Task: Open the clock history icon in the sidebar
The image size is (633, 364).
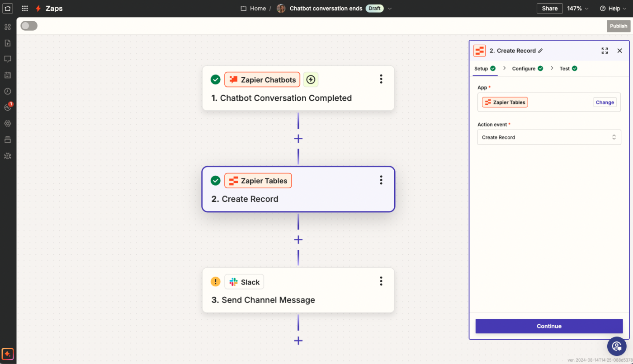Action: pyautogui.click(x=8, y=91)
